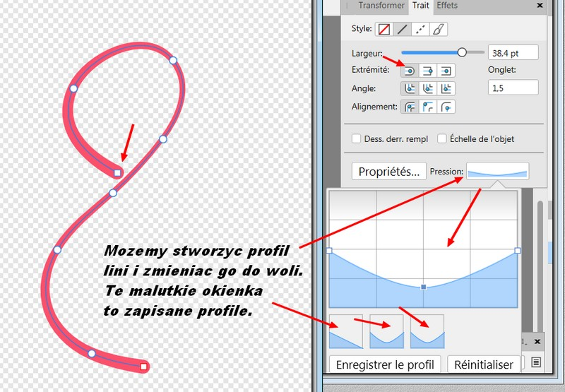Select the square end node inside the loop
This screenshot has width=565, height=392.
coord(117,173)
